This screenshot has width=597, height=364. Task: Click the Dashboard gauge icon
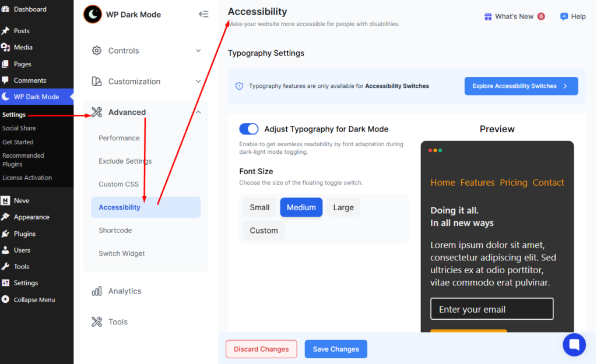(5, 9)
